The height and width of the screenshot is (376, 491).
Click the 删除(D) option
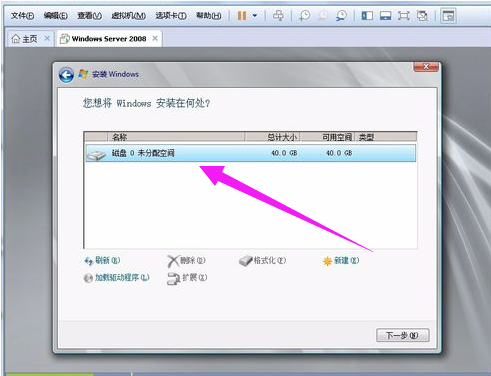pyautogui.click(x=186, y=261)
